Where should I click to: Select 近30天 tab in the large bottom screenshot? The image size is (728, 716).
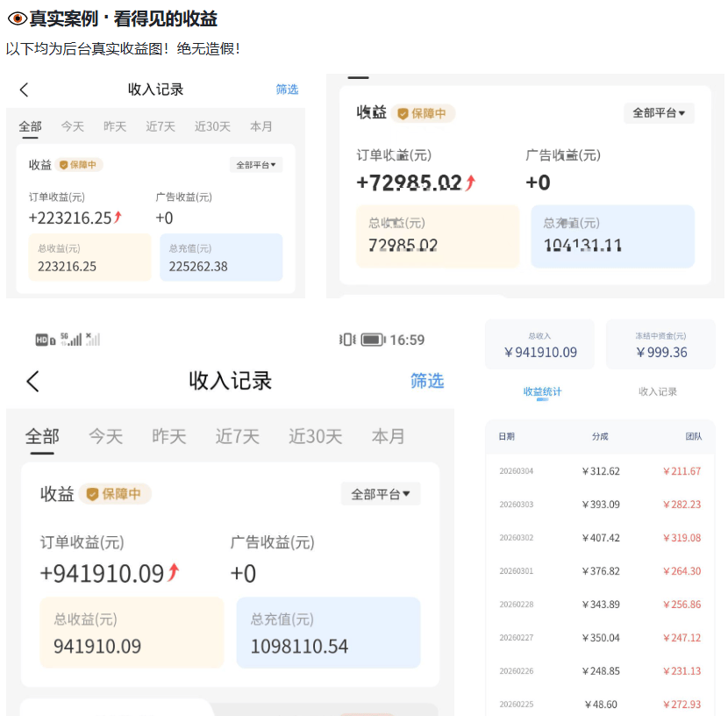[315, 436]
